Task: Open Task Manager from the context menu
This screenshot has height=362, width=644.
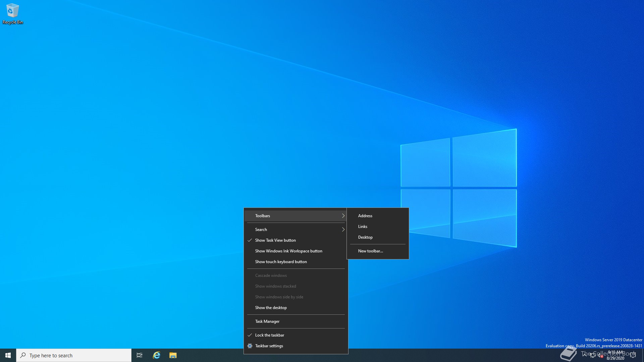Action: pos(267,321)
